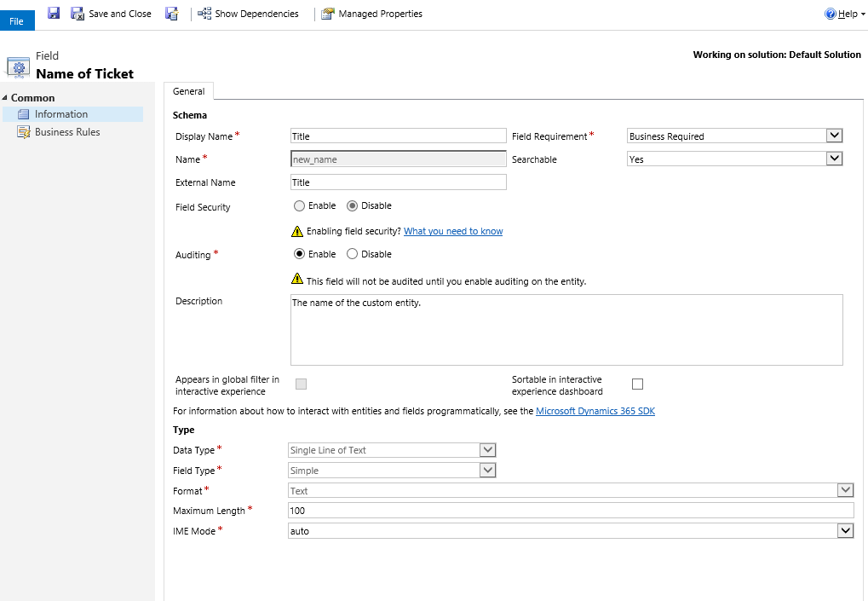Select Enable for Auditing

click(300, 254)
